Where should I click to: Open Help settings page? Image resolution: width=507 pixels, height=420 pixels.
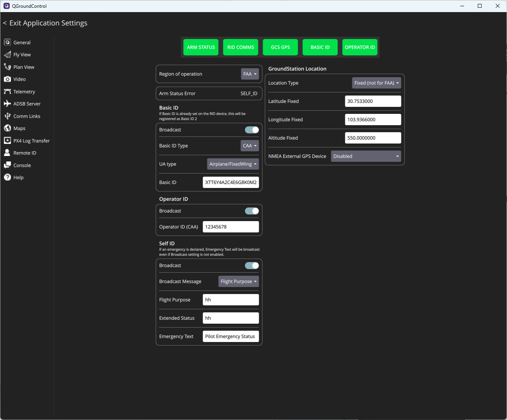point(18,177)
